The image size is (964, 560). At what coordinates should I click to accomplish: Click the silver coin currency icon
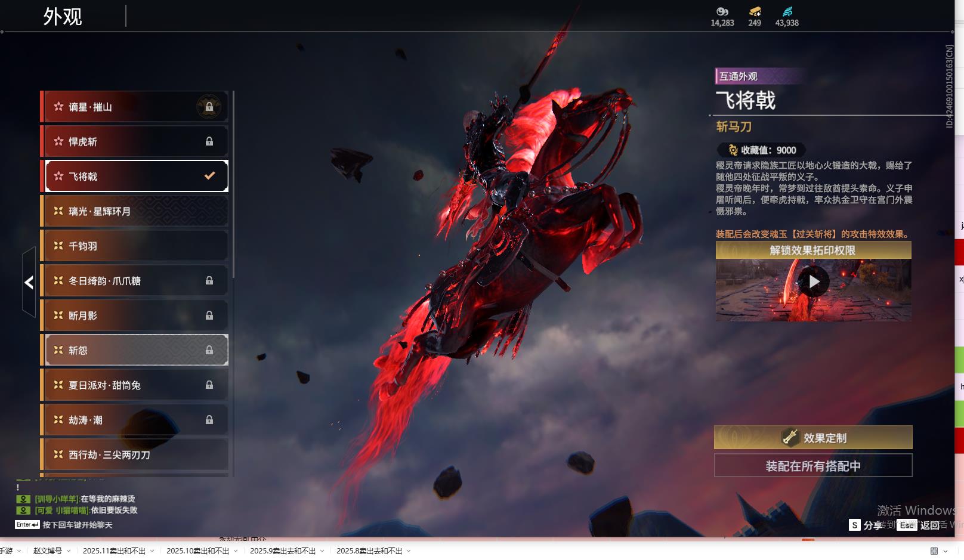pos(722,11)
